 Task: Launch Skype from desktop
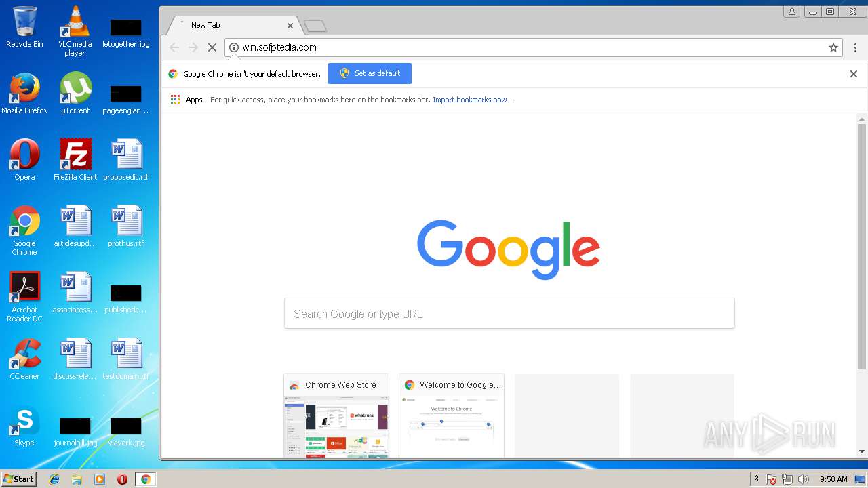pyautogui.click(x=24, y=426)
